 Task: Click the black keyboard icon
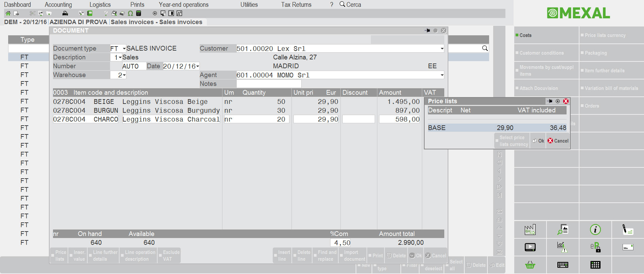click(x=562, y=265)
